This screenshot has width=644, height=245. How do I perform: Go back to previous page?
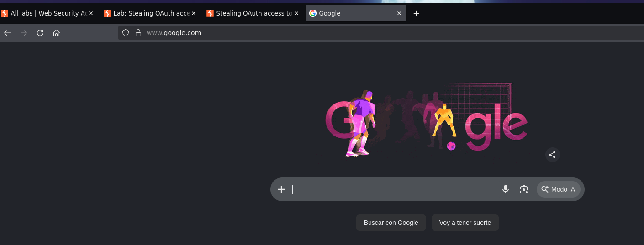[7, 33]
